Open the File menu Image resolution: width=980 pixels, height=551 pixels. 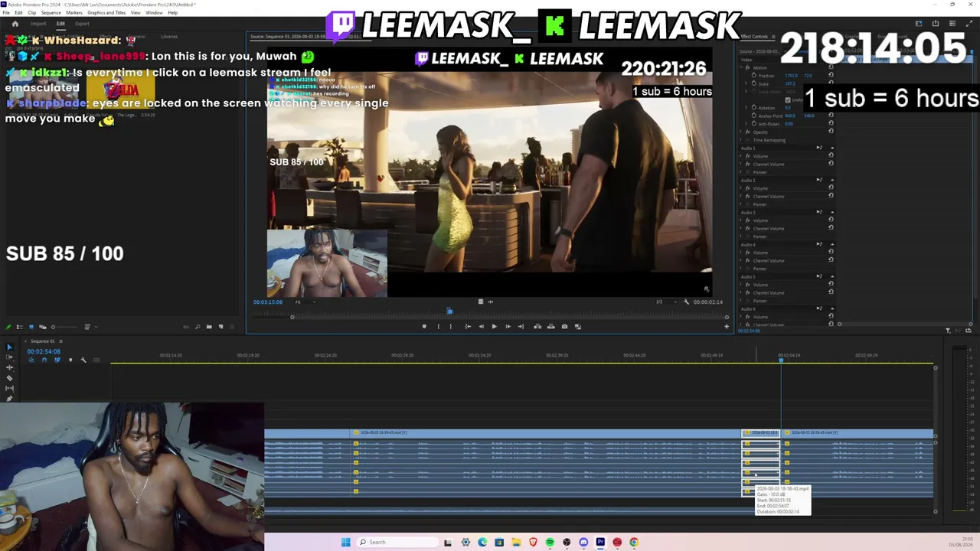tap(6, 13)
